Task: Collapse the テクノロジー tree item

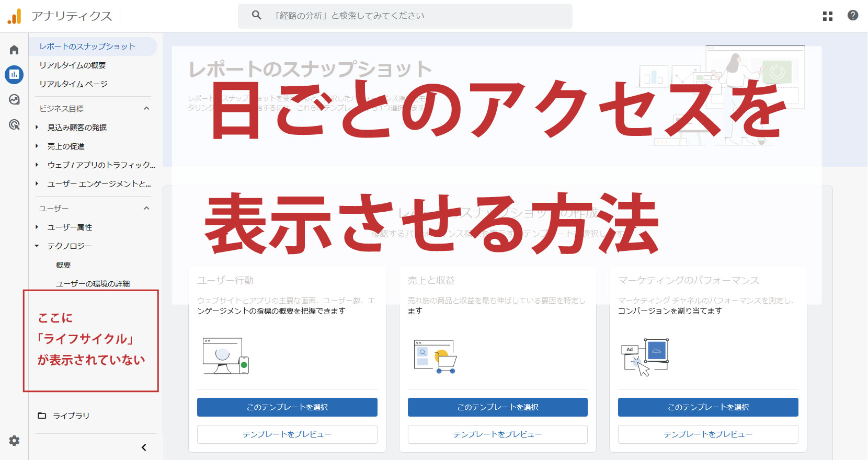Action: click(x=37, y=246)
